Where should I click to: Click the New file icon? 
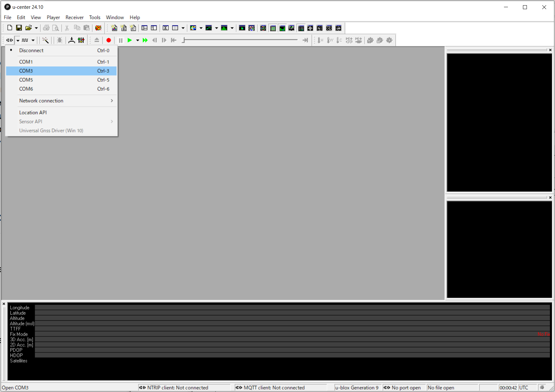10,28
